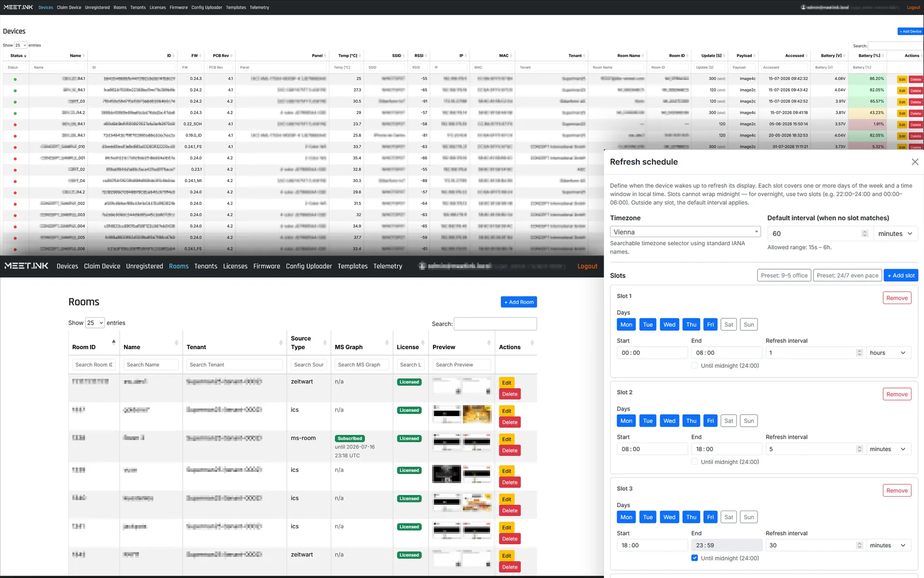Toggle Sun in Slot 3
Viewport: 924px width, 578px height.
748,517
